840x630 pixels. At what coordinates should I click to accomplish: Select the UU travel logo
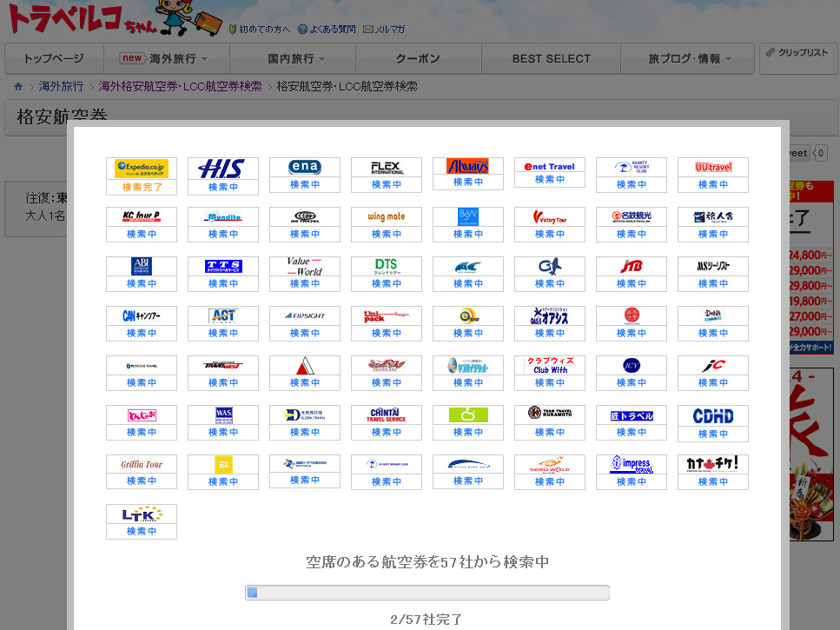712,167
